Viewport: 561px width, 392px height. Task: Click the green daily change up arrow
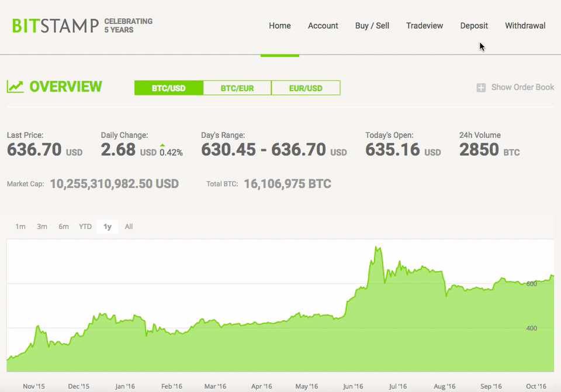(x=162, y=145)
